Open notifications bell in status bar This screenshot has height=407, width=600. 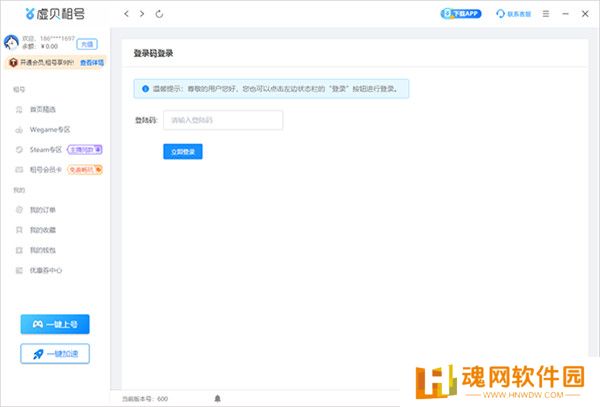tap(217, 399)
